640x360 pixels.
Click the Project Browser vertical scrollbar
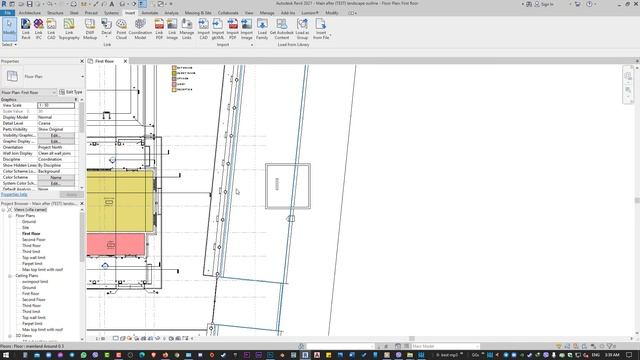(82, 237)
